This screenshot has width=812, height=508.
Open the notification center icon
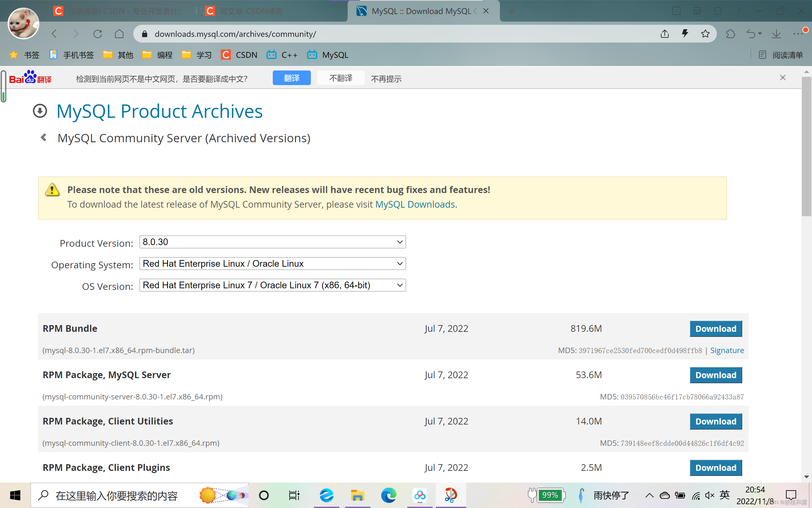[x=791, y=495]
